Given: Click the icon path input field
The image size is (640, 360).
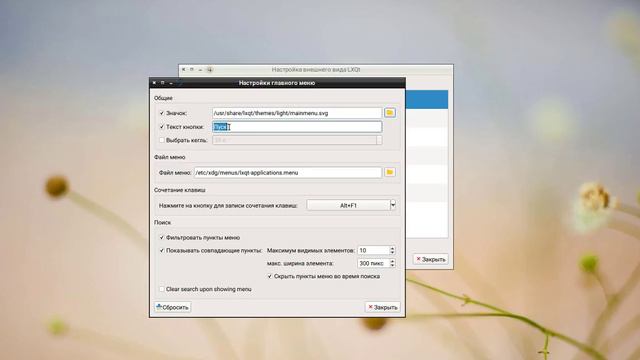Looking at the screenshot, I should click(297, 113).
